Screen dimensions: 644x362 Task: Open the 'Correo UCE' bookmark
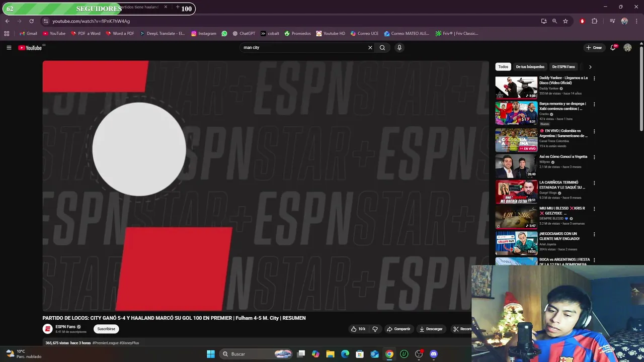coord(364,34)
